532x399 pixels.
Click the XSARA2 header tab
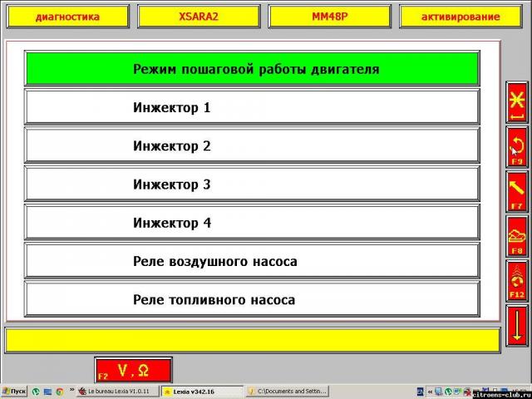(199, 17)
